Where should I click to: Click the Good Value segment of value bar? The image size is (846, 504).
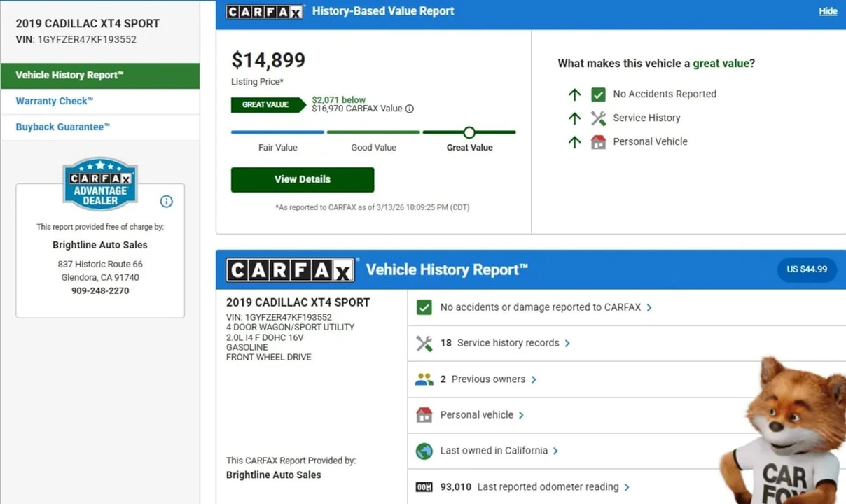pyautogui.click(x=373, y=132)
